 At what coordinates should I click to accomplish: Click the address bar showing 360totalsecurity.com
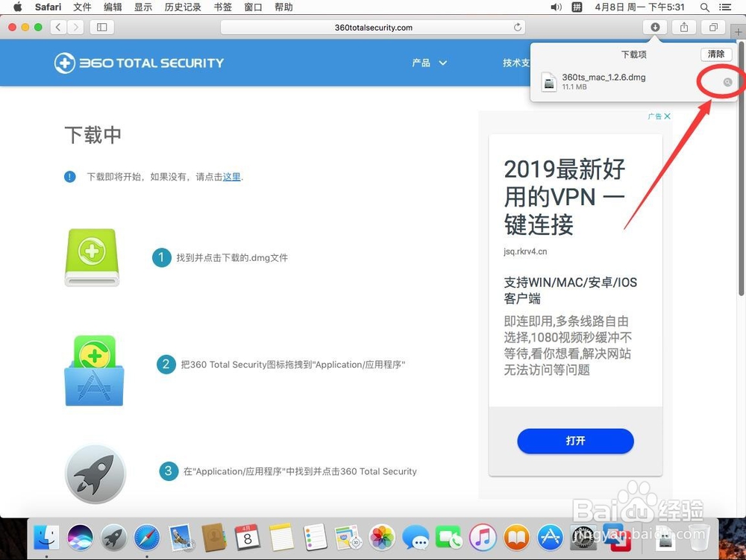(x=373, y=27)
